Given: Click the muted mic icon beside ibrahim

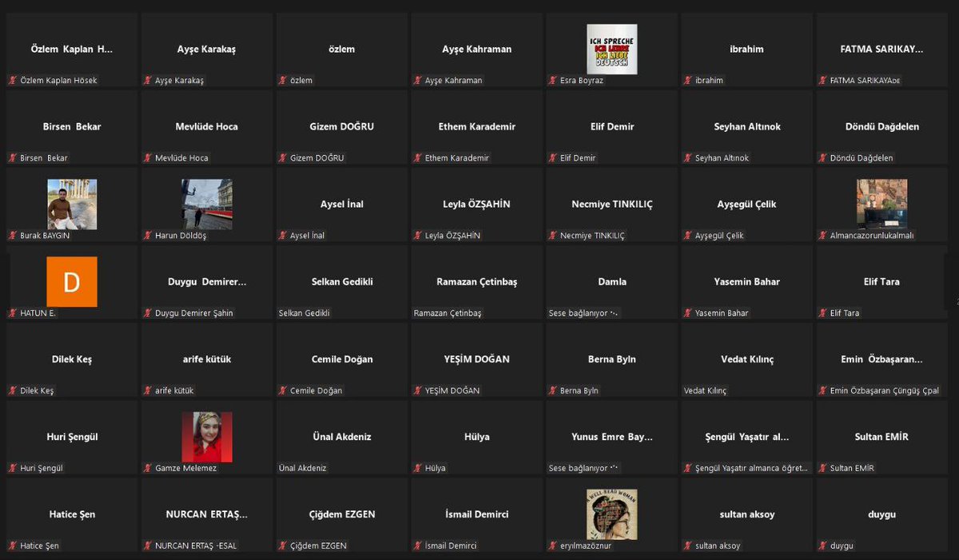Looking at the screenshot, I should [688, 81].
